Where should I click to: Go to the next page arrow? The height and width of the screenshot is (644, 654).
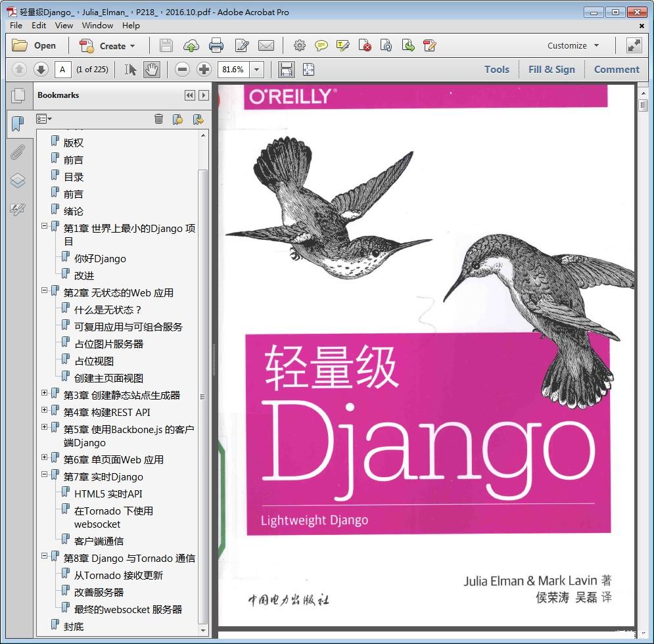pos(41,69)
